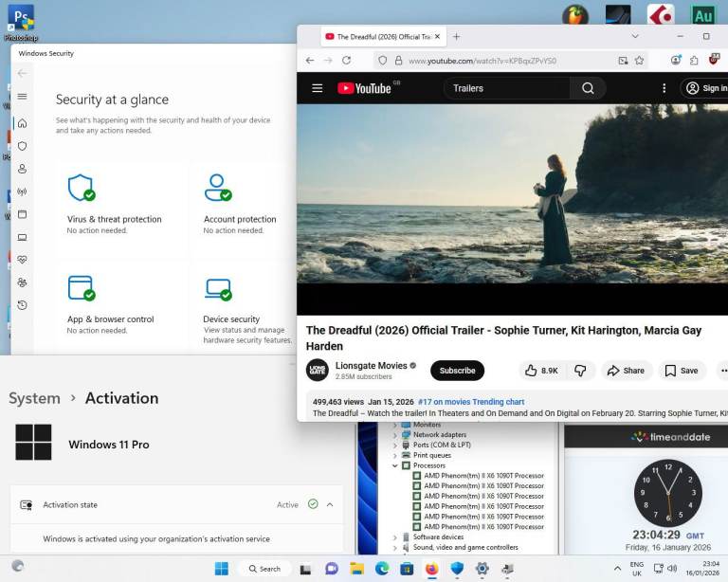
Task: Collapse the Activation state section chevron
Action: tap(330, 505)
